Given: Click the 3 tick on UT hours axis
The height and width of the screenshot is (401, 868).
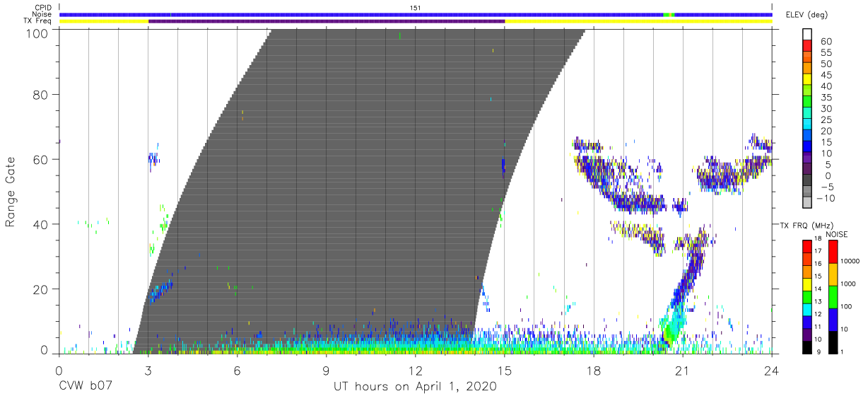Looking at the screenshot, I should [x=148, y=370].
